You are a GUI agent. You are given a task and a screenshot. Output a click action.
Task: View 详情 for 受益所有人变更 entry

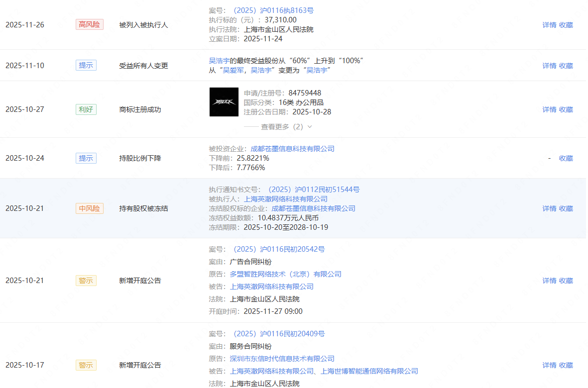tap(549, 66)
